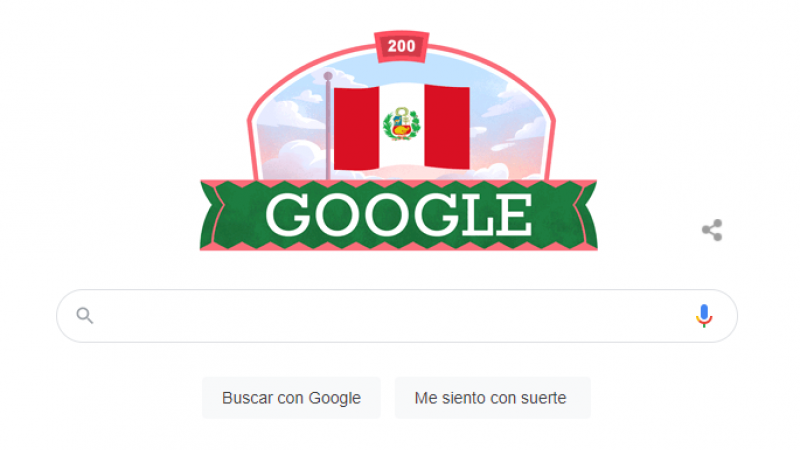
Task: Click the right red stripe of the flag
Action: pos(447,127)
